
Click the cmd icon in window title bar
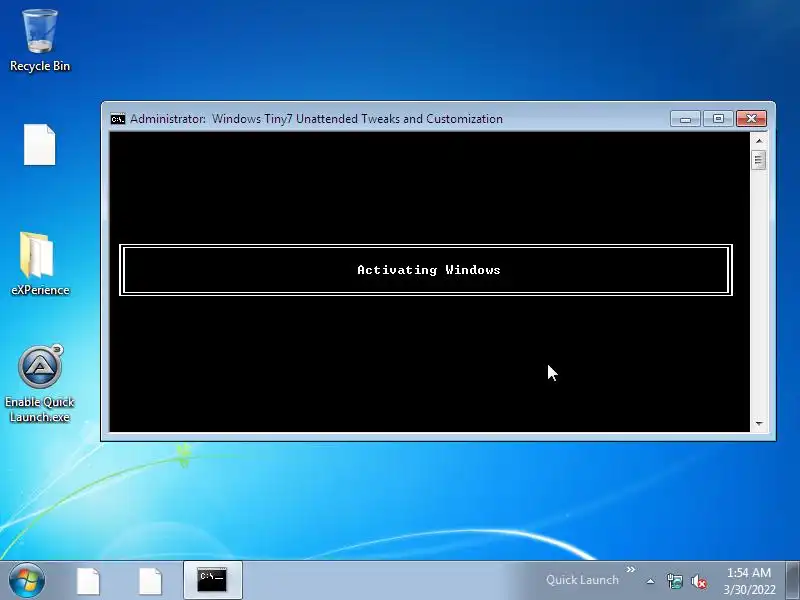(x=118, y=119)
